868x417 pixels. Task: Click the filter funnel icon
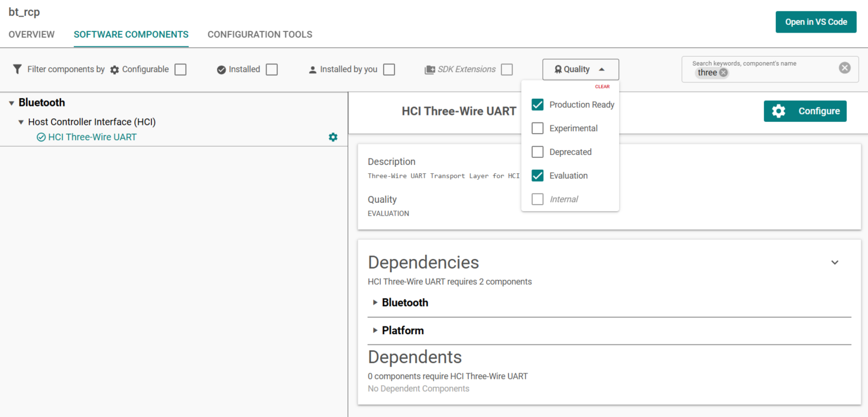[17, 69]
